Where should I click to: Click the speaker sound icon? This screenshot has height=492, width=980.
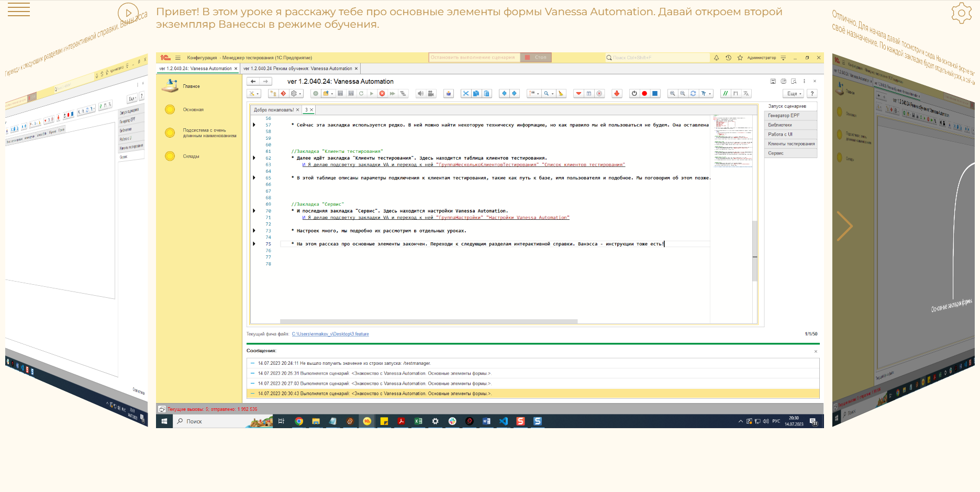coord(420,94)
